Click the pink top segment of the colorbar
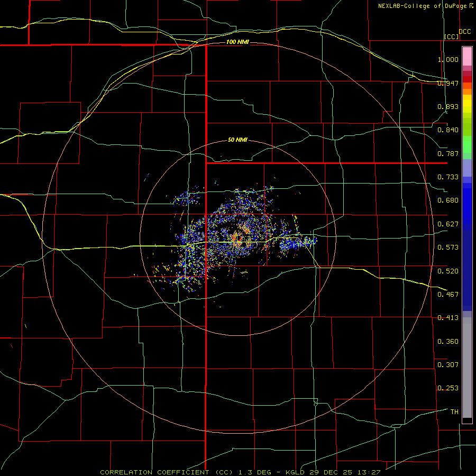476x476 pixels. [x=467, y=57]
